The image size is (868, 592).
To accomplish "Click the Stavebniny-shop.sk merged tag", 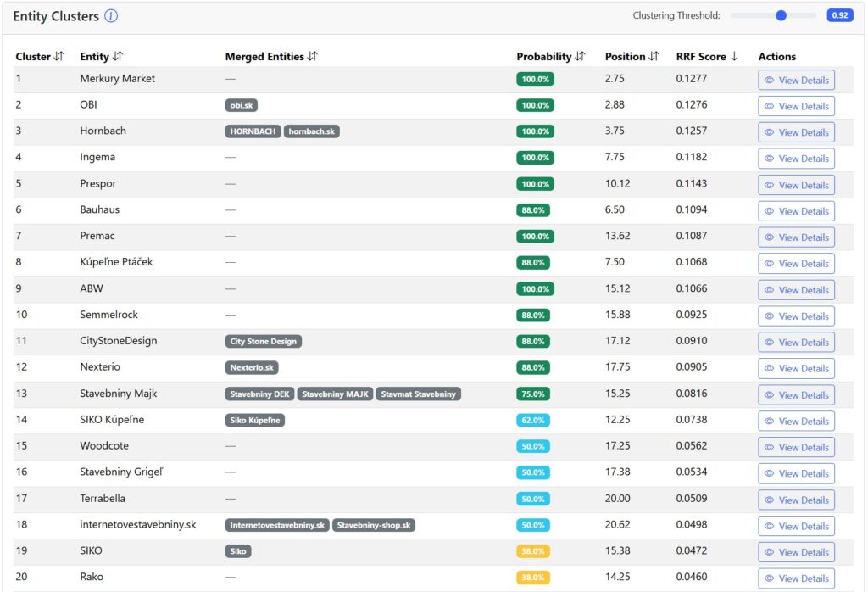I will click(374, 525).
